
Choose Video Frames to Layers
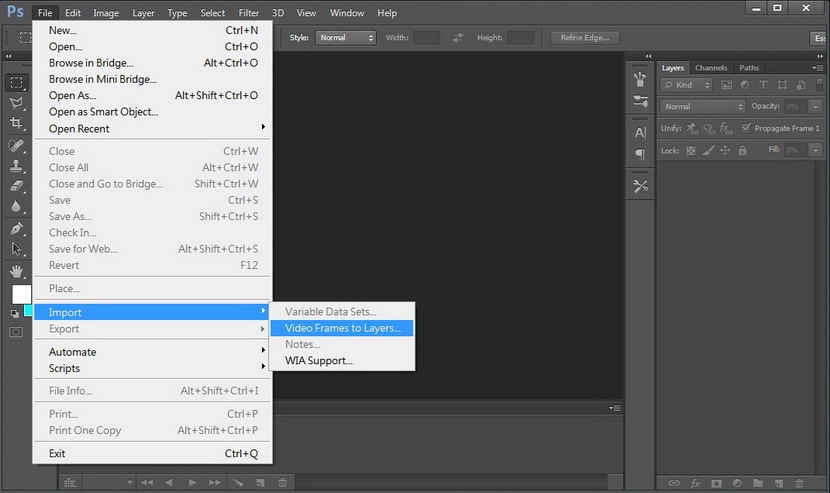(x=342, y=328)
